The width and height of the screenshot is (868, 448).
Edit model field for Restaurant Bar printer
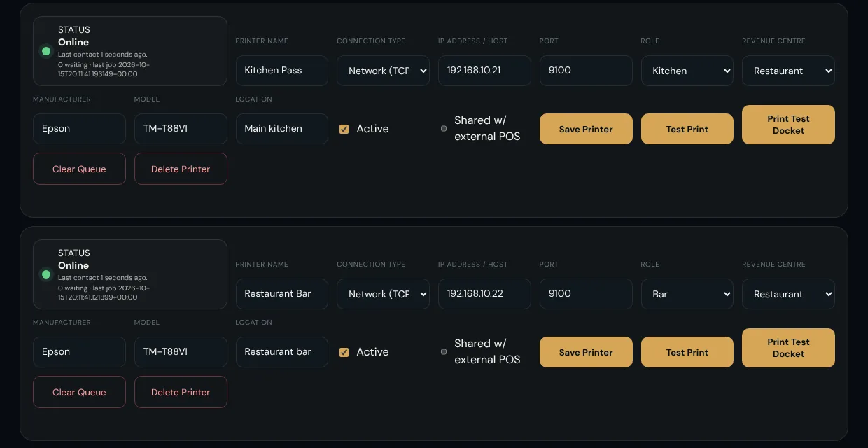click(181, 352)
